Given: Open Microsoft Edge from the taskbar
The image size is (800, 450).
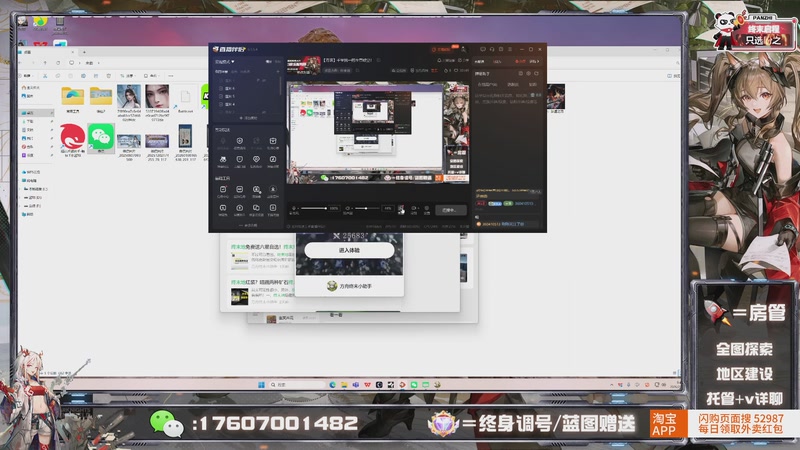Looking at the screenshot, I should (332, 385).
